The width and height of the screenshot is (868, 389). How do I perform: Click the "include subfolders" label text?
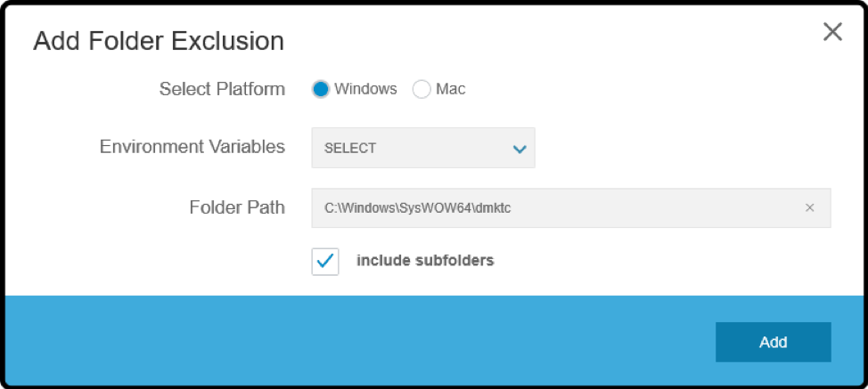coord(425,260)
